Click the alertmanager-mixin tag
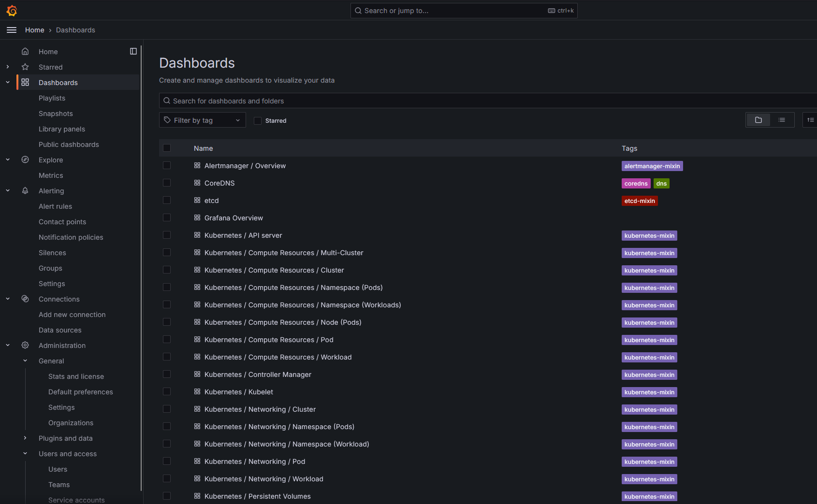The image size is (817, 504). click(652, 166)
